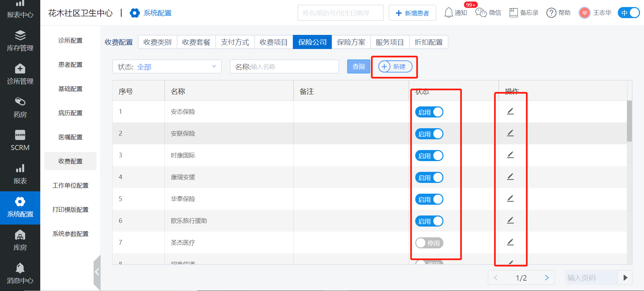Image resolution: width=644 pixels, height=291 pixels.
Task: Open 患者配置 menu item
Action: pos(70,65)
